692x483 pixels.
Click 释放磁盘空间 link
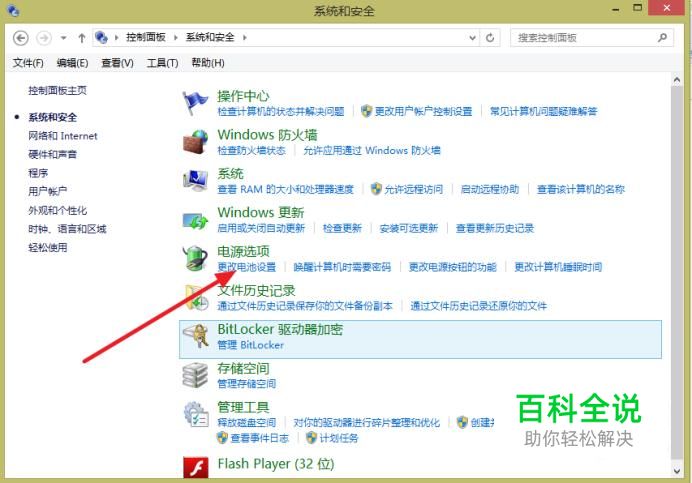click(247, 423)
